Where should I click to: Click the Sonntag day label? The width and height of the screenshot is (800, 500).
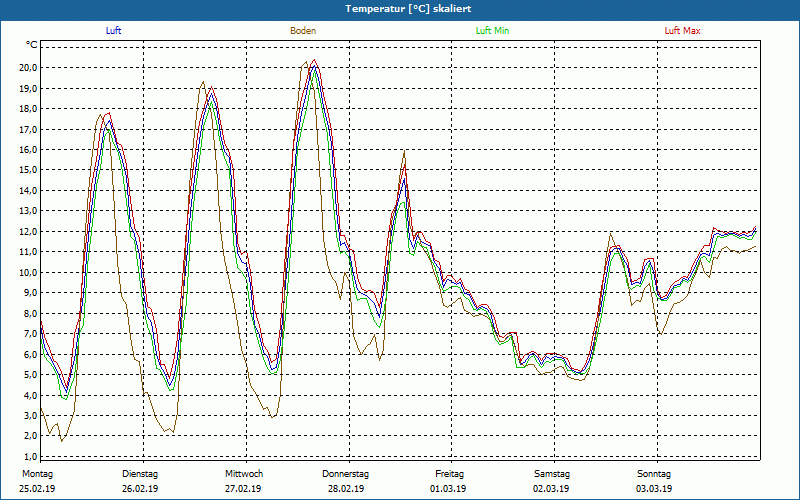[x=654, y=474]
